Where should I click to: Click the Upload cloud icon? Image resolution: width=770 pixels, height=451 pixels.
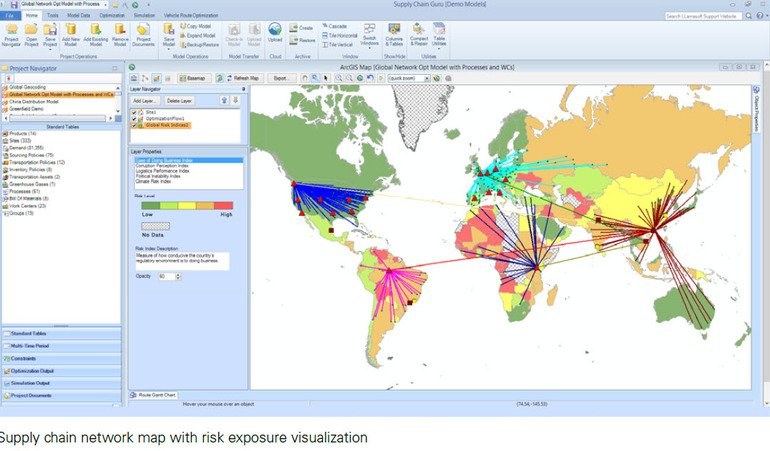[275, 32]
